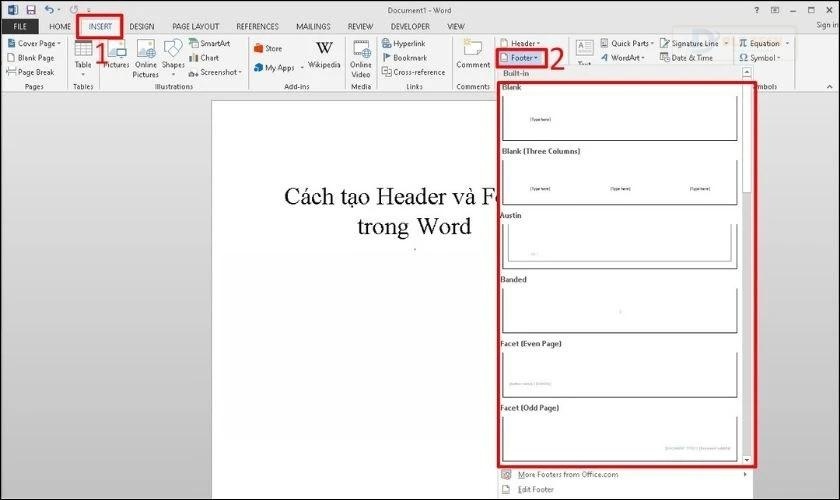The width and height of the screenshot is (840, 500).
Task: Launch the Wikipedia add-in
Action: click(x=324, y=55)
